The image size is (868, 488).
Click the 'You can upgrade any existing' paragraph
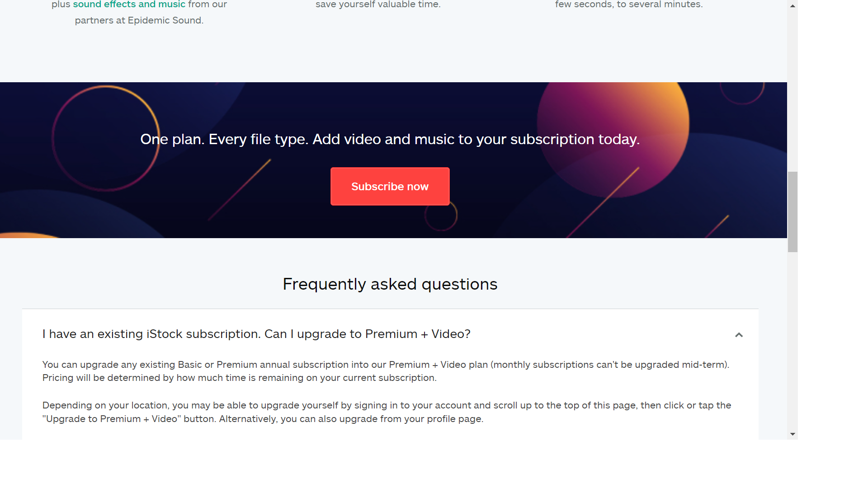(x=385, y=371)
